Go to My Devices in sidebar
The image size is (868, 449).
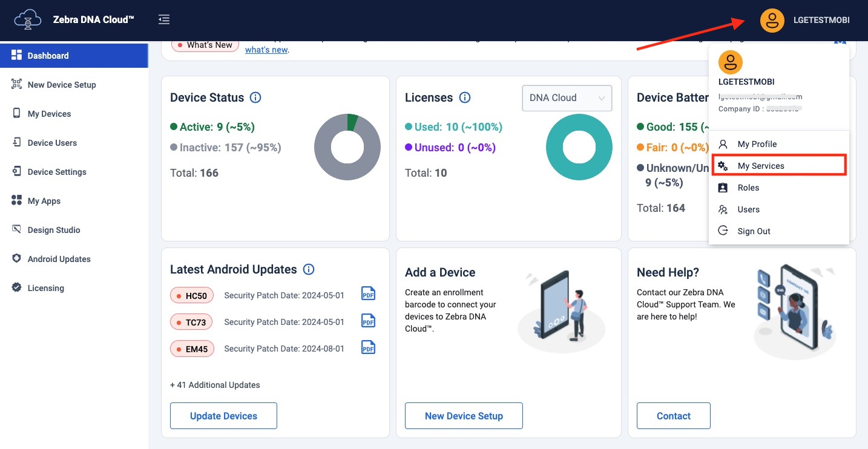(x=49, y=114)
